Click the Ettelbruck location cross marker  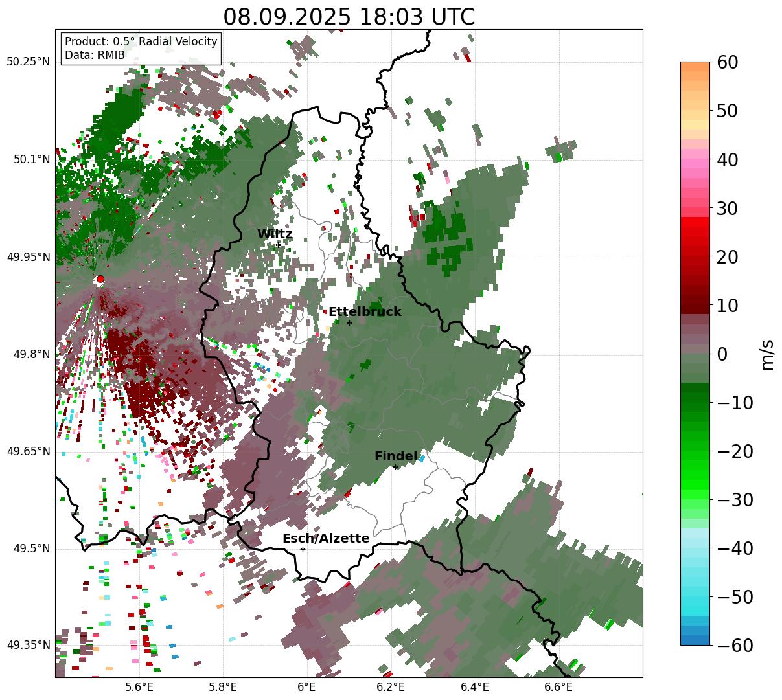coord(349,322)
